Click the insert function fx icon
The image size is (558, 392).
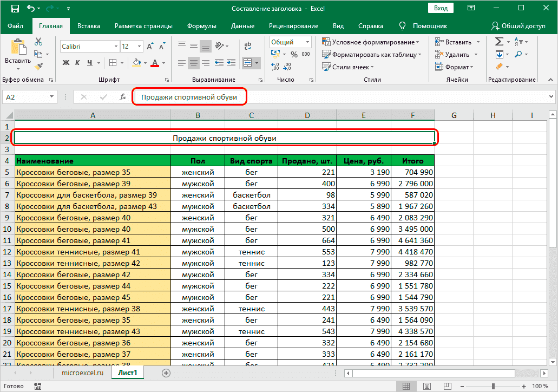pos(123,97)
